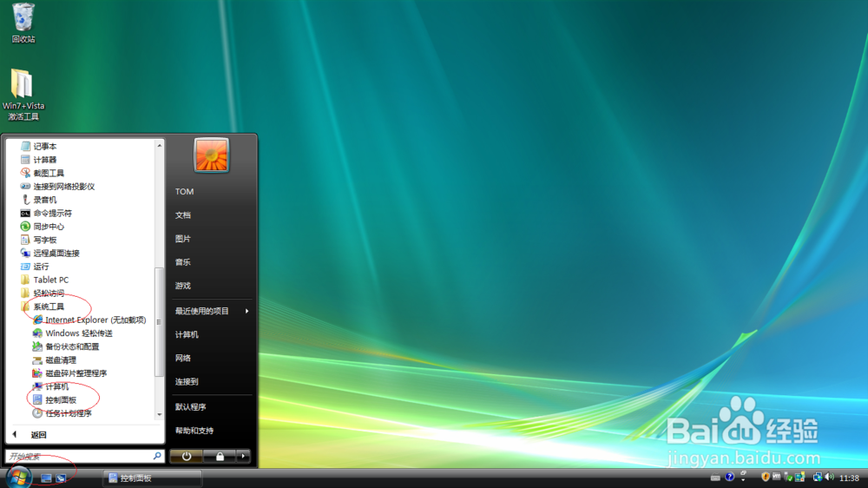
Task: Click the security shield tray icon
Action: (x=766, y=477)
